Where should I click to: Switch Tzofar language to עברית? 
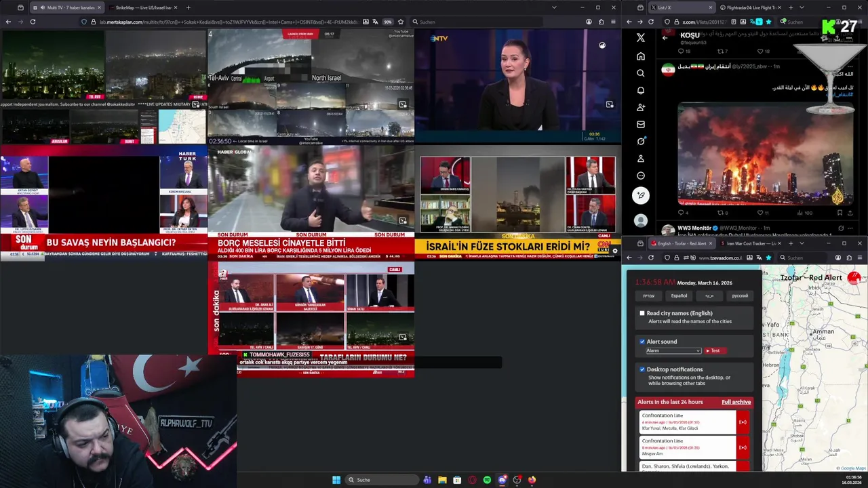coord(649,296)
